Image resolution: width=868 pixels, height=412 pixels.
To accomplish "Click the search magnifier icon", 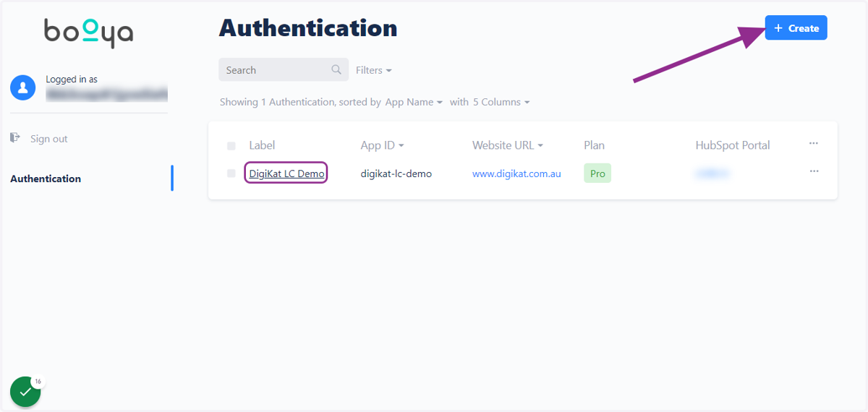I will click(336, 70).
